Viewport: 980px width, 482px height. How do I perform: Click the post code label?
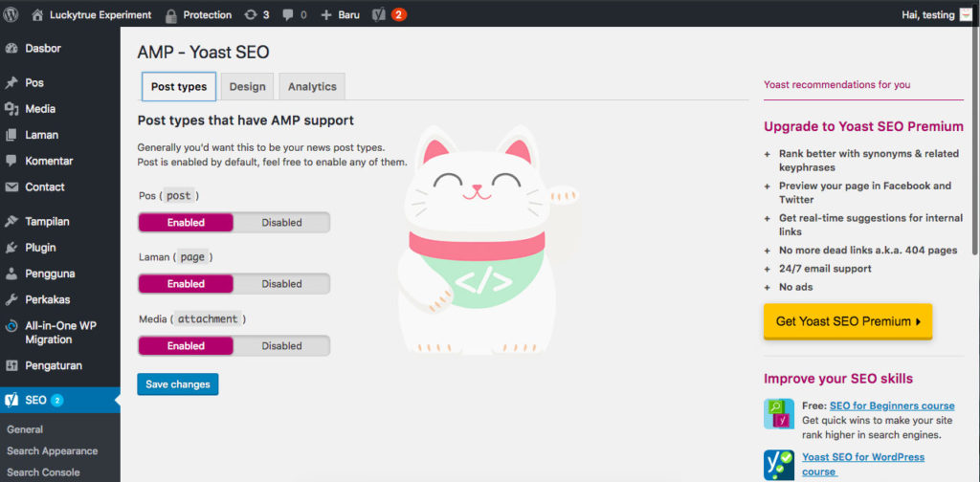click(x=179, y=195)
